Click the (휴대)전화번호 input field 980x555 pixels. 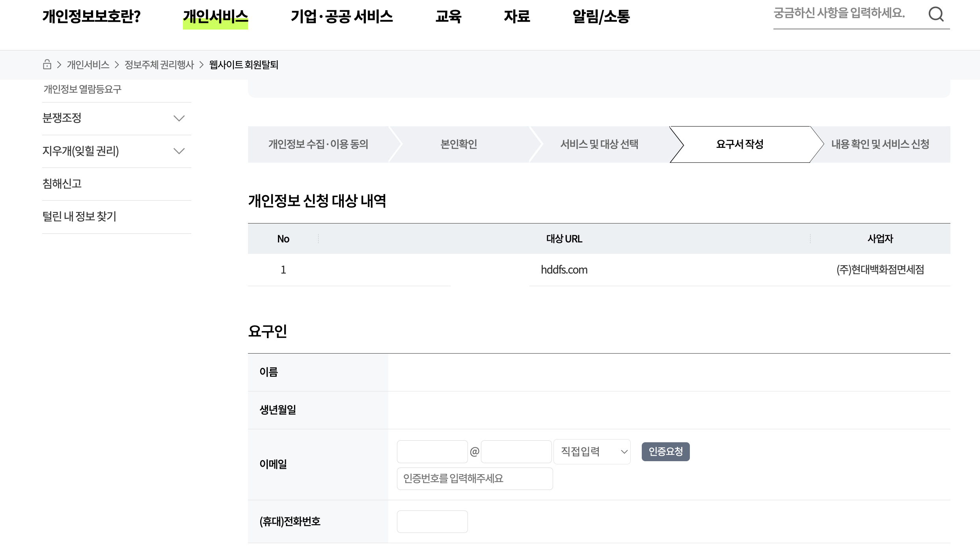[x=432, y=521]
